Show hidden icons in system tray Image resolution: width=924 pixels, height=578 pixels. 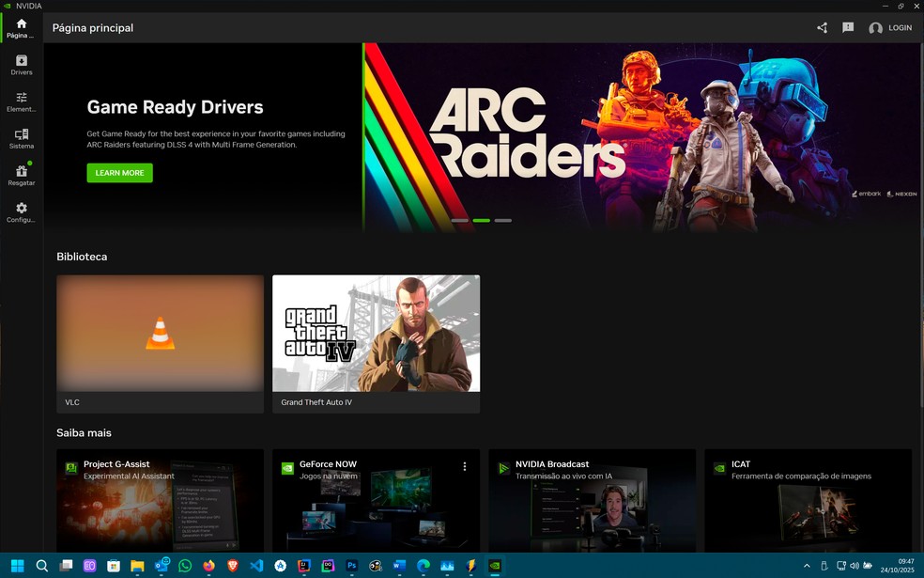tap(806, 566)
